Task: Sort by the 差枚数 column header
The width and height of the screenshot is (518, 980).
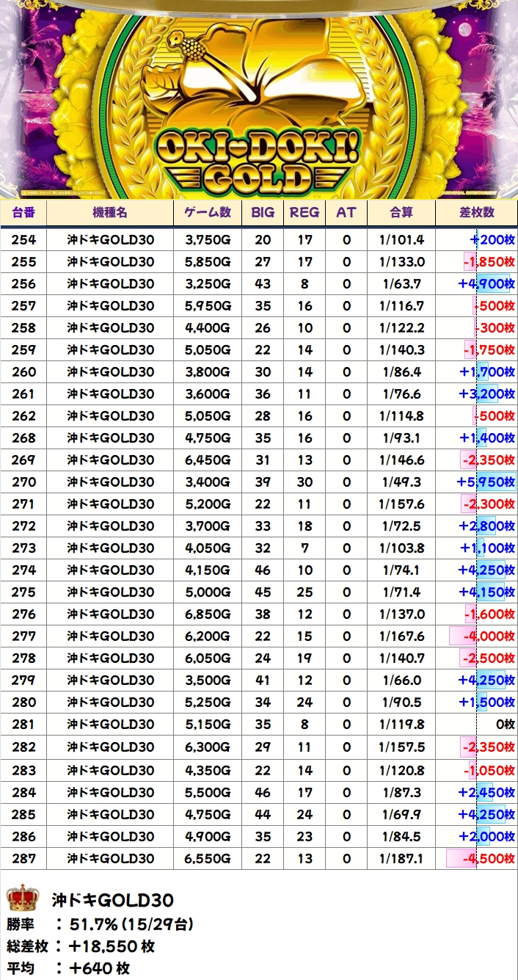Action: pos(477,213)
